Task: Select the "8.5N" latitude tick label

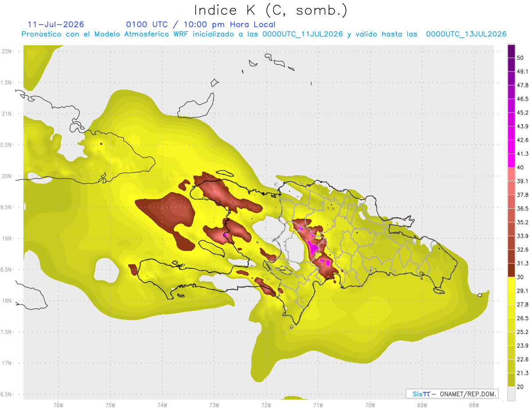Action: 7,270
